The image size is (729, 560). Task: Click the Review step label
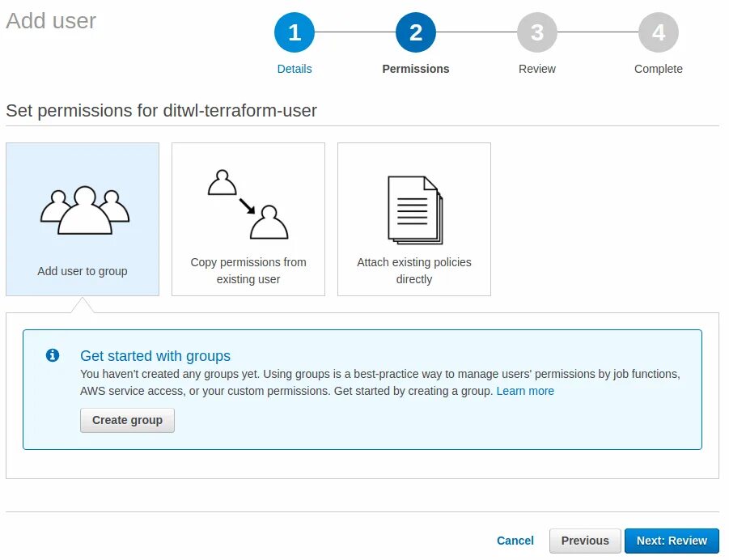pos(537,69)
